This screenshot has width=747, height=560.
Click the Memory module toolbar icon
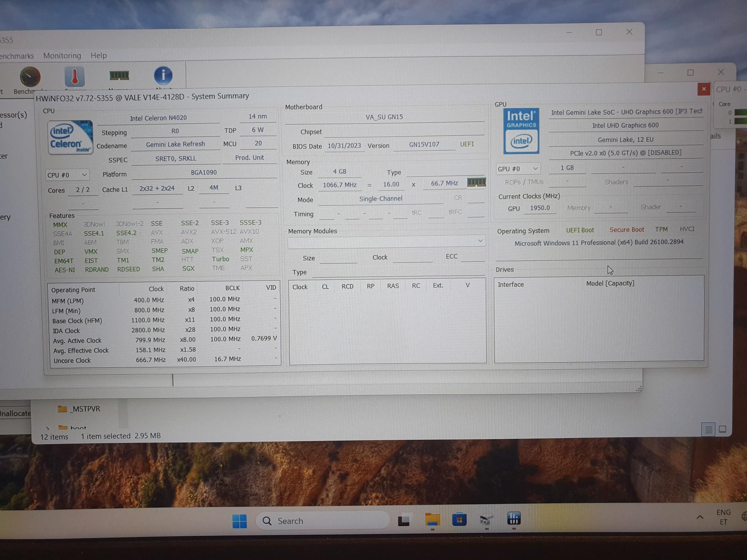[x=119, y=76]
